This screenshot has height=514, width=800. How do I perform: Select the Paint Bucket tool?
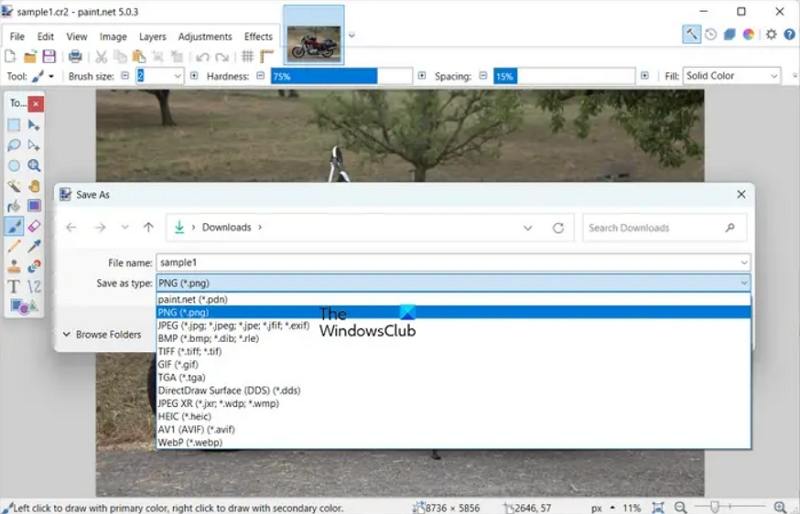coord(14,206)
